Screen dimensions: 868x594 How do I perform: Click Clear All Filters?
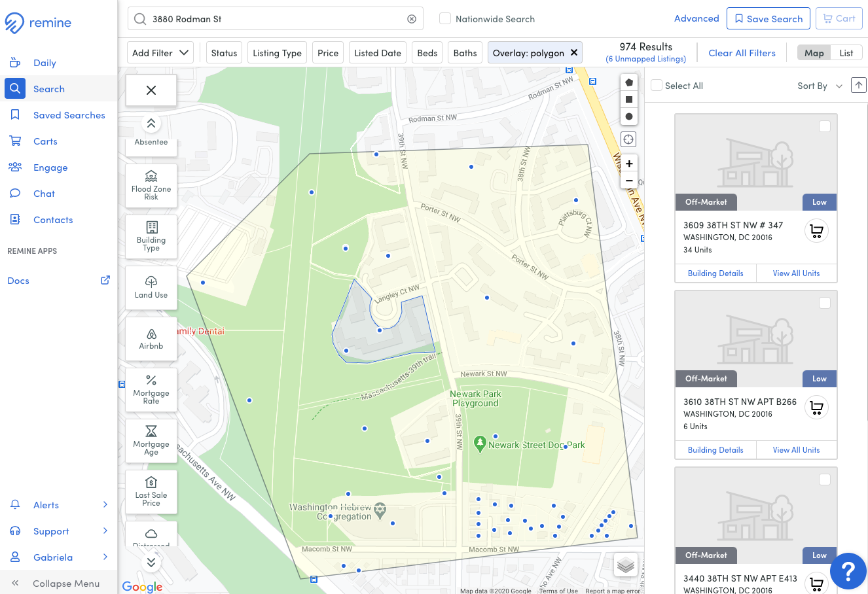tap(742, 53)
